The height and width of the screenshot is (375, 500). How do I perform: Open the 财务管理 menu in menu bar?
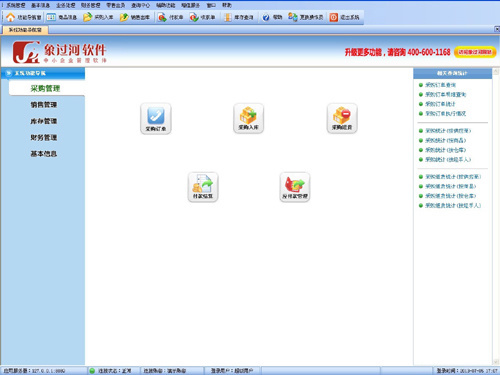(x=91, y=5)
